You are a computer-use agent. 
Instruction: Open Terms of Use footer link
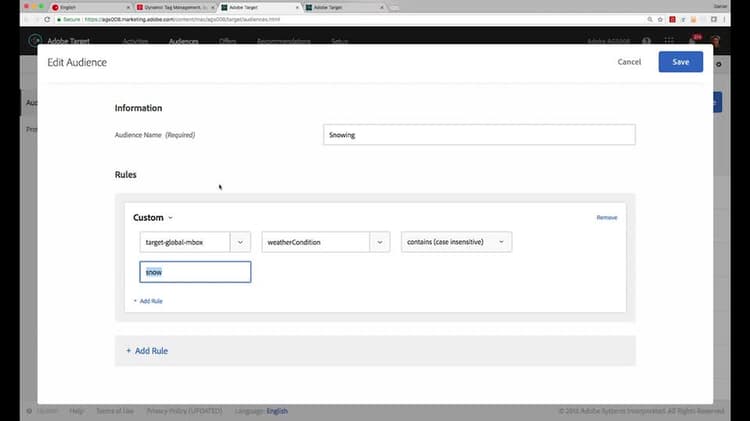click(x=115, y=411)
